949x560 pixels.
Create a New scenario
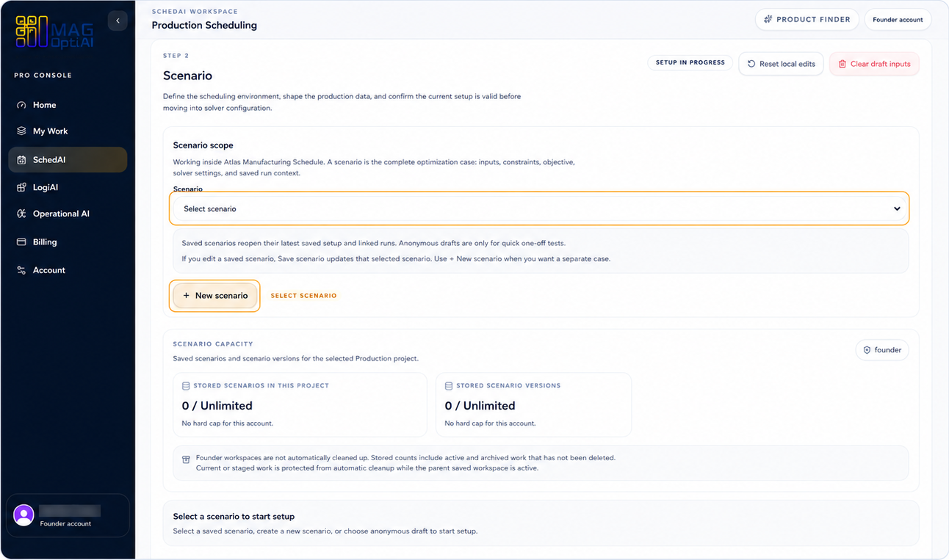click(x=215, y=296)
